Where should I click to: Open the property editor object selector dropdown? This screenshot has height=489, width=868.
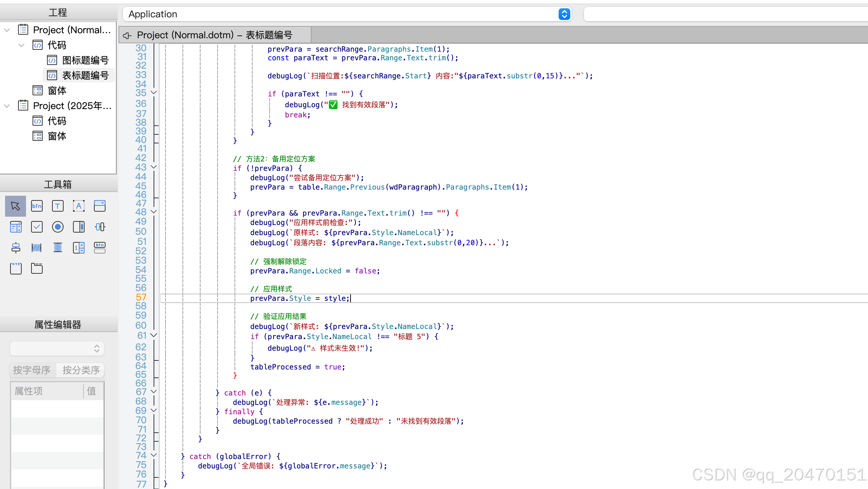[57, 349]
